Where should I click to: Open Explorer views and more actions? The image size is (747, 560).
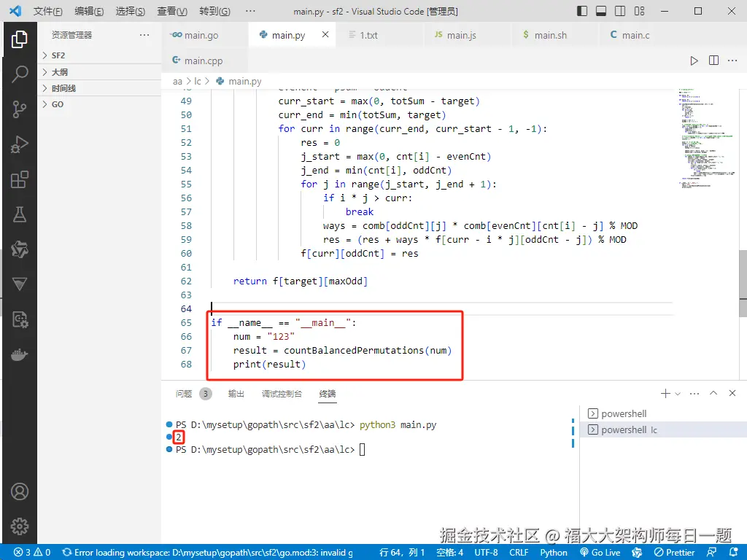(x=144, y=35)
